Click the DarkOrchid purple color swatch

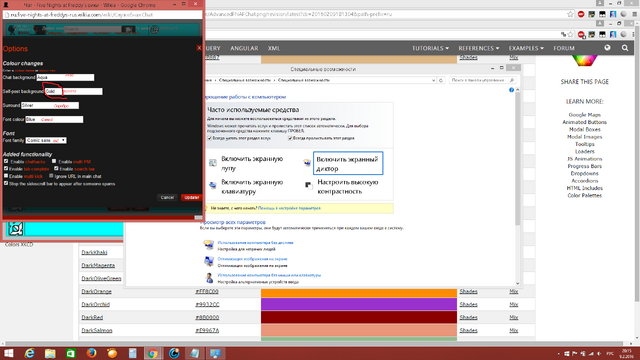359,304
